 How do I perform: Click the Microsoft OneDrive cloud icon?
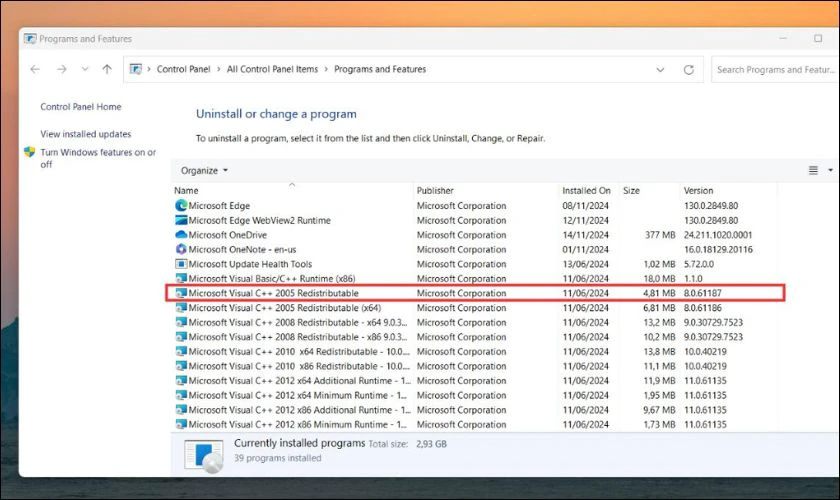(x=181, y=235)
